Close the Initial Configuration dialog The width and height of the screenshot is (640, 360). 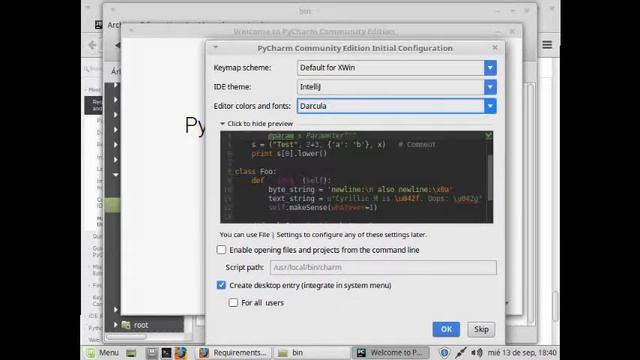point(495,47)
